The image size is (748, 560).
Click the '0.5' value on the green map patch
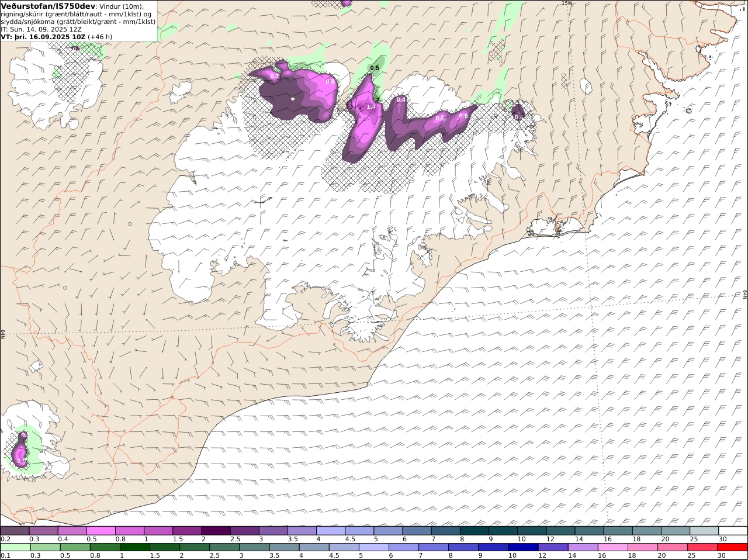[x=375, y=68]
